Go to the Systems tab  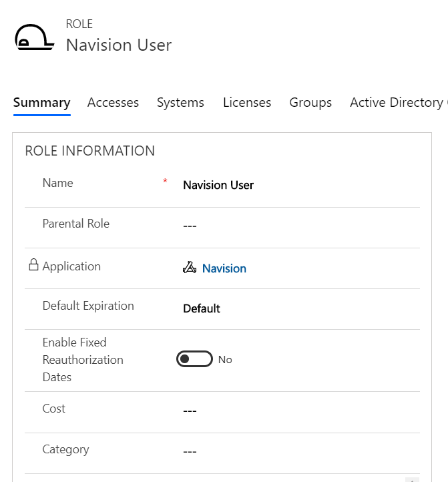point(180,102)
